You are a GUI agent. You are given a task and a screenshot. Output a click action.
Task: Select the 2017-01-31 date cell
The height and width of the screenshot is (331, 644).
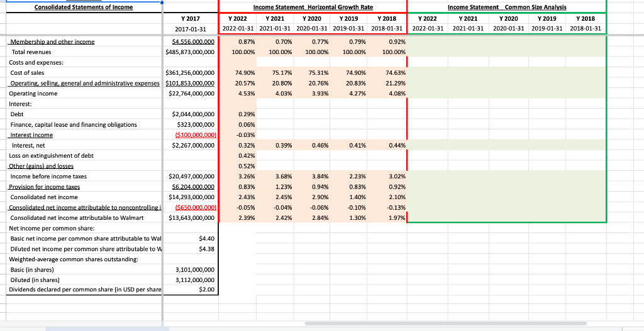191,29
